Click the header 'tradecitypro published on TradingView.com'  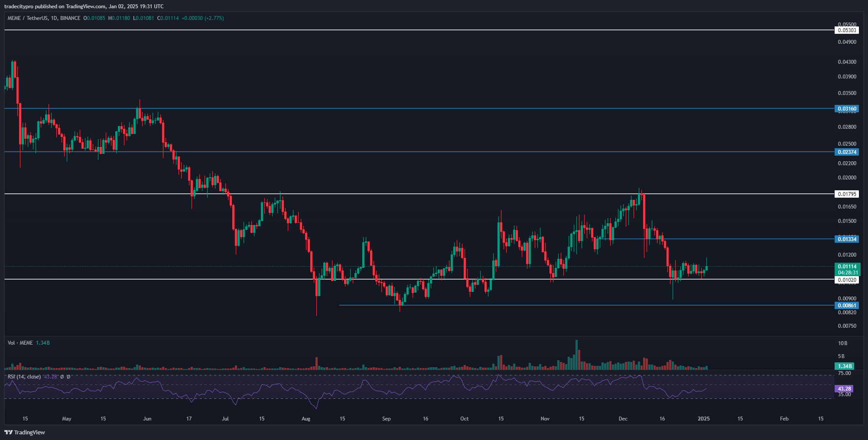[x=55, y=7]
